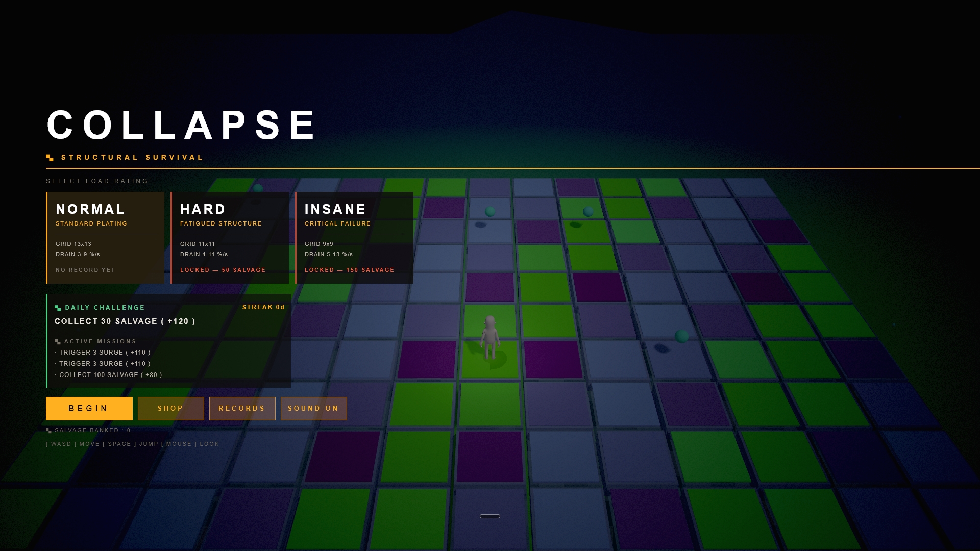Click the teal orb above the player

coord(490,211)
